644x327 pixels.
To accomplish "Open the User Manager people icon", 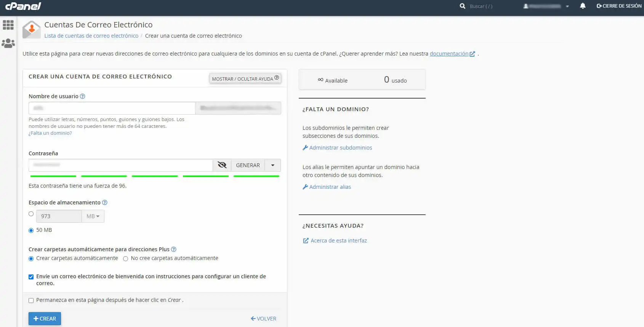I will tap(8, 43).
